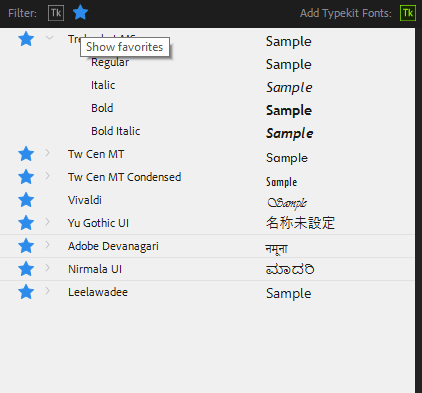
Task: Unstar the Nirmala UI font
Action: 26,269
